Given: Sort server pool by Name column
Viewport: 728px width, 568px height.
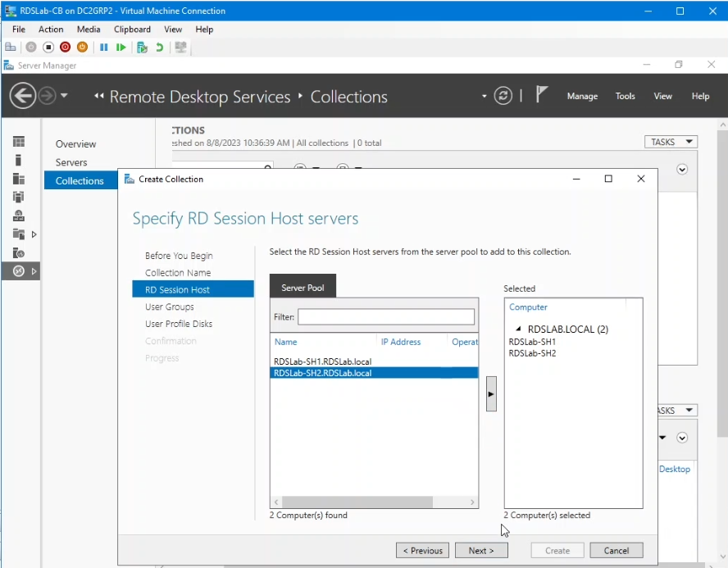Looking at the screenshot, I should pyautogui.click(x=285, y=342).
